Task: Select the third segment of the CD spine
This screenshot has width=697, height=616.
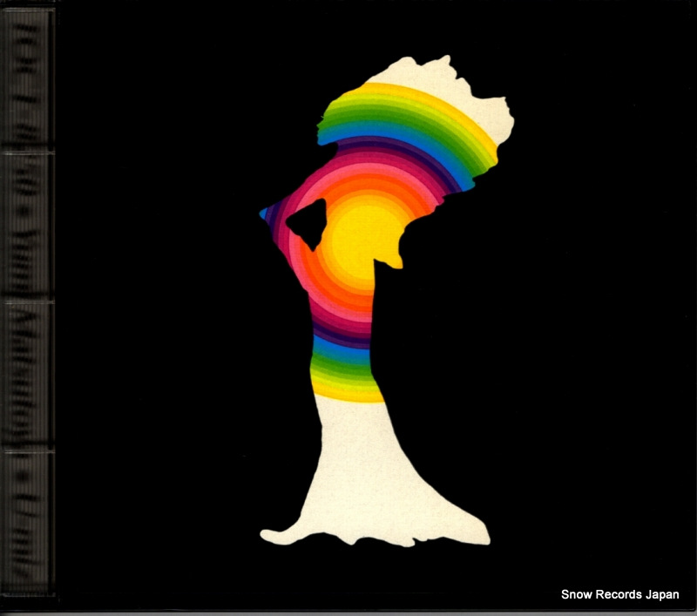Action: (28, 375)
